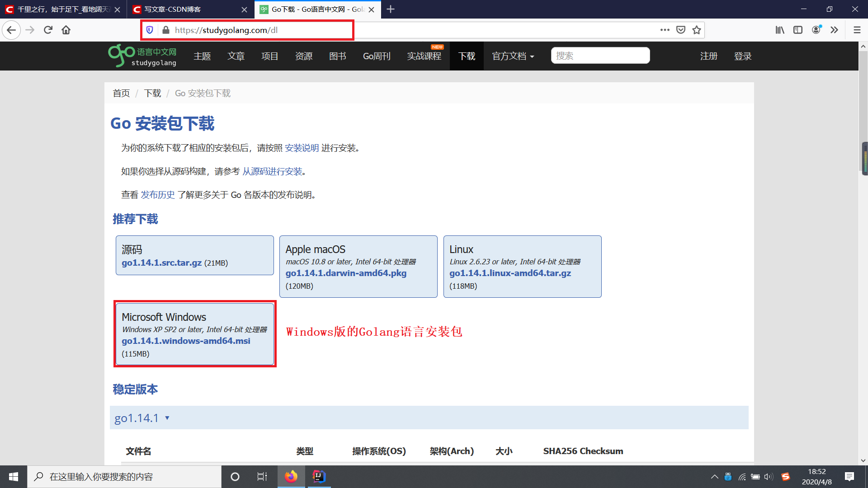Open the Windows Start menu

pos(14,477)
